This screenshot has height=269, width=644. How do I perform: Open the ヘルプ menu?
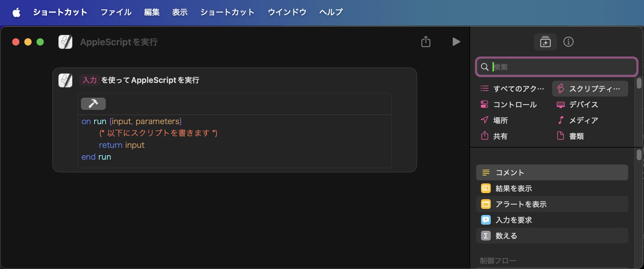pyautogui.click(x=331, y=12)
